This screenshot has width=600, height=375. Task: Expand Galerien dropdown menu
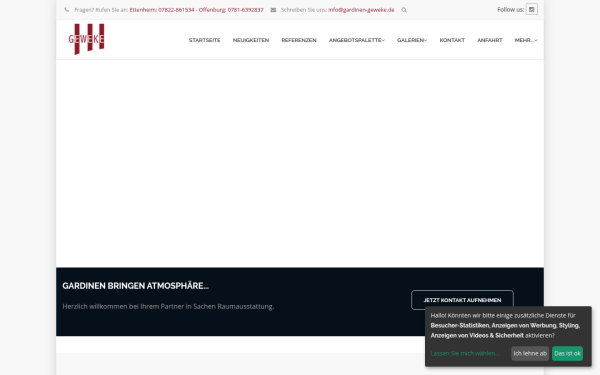(412, 40)
